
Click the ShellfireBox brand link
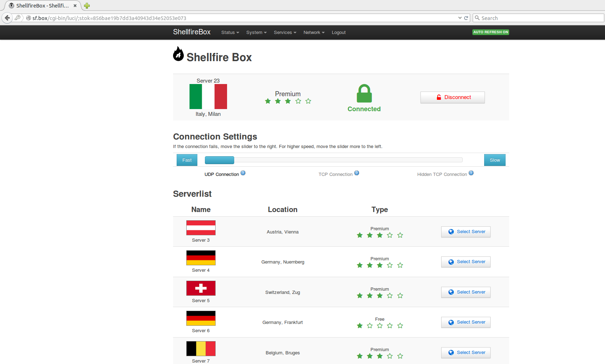pyautogui.click(x=192, y=32)
